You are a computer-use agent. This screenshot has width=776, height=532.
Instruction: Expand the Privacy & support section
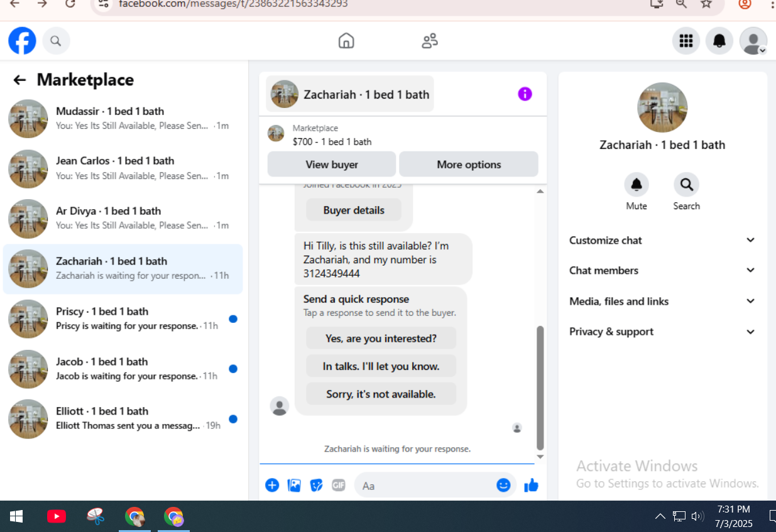(662, 332)
